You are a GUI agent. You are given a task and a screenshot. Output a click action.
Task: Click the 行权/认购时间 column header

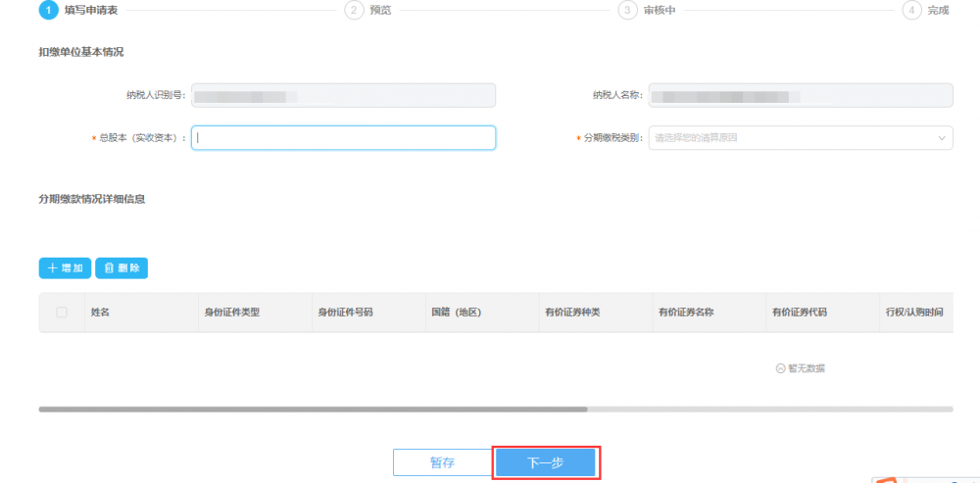(914, 313)
